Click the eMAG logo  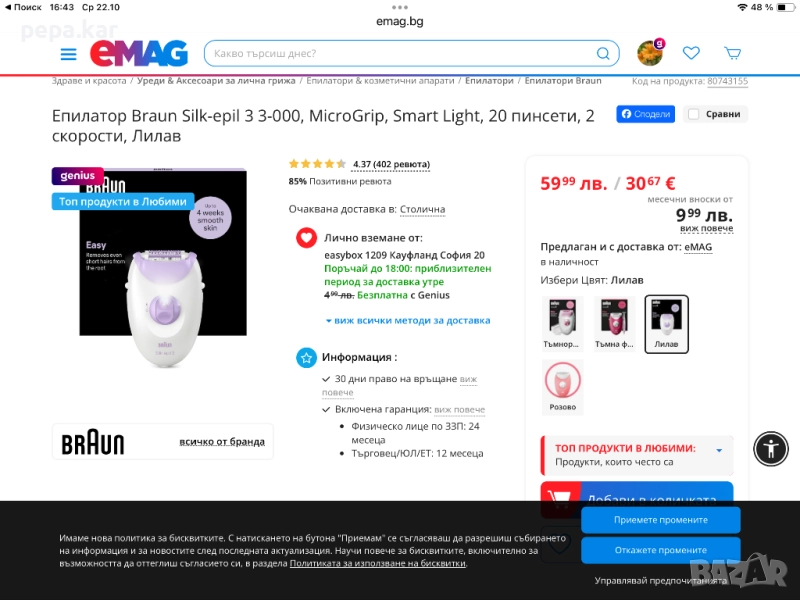click(139, 53)
